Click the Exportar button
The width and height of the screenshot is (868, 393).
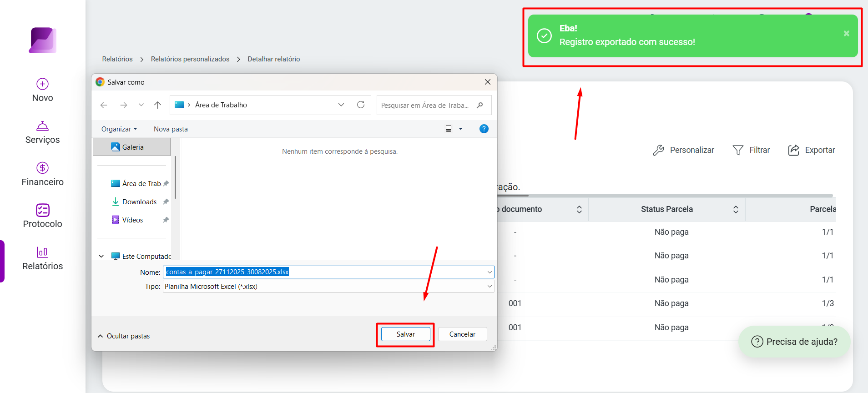(811, 150)
